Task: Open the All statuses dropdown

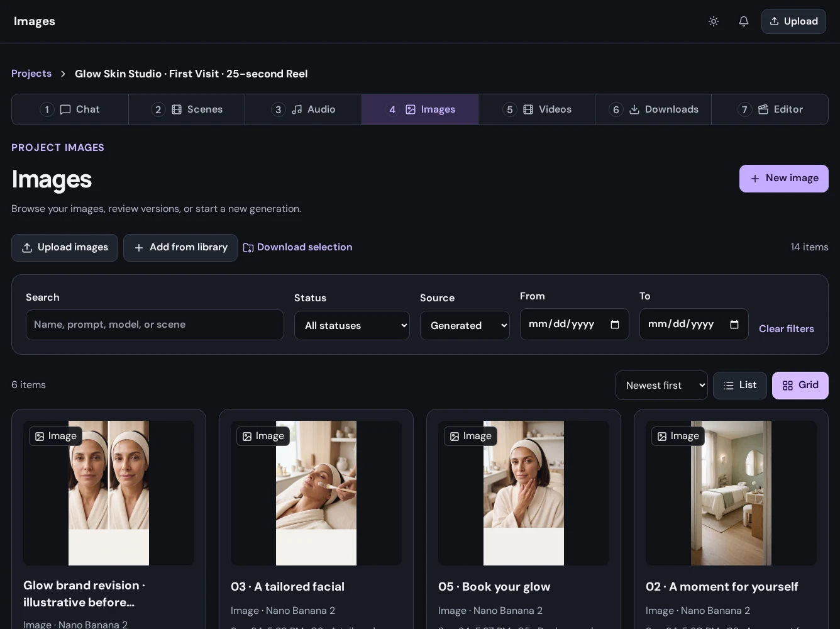Action: [x=352, y=325]
